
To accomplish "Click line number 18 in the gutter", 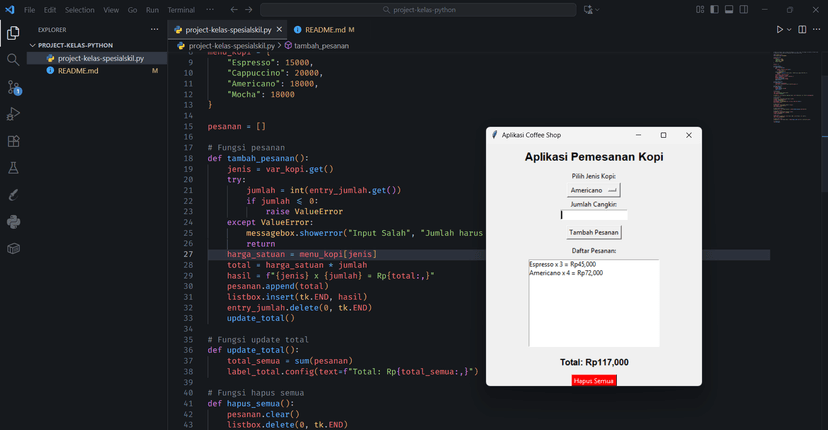I will click(x=189, y=158).
